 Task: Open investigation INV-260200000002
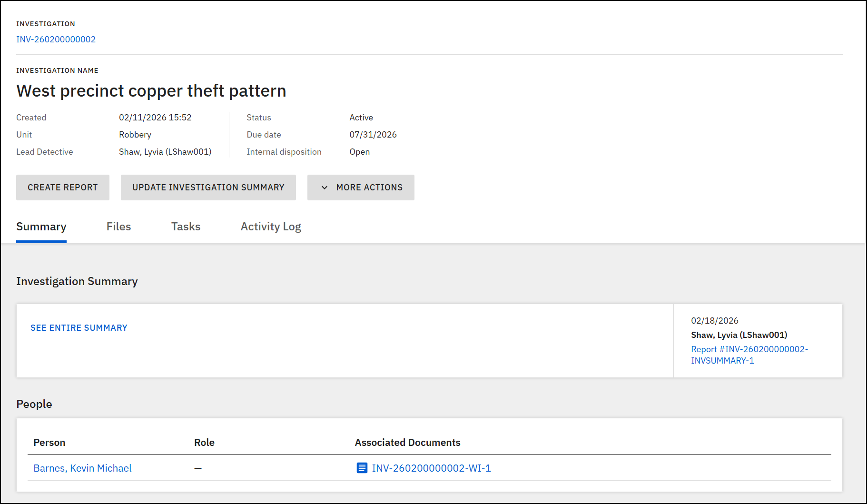(56, 40)
